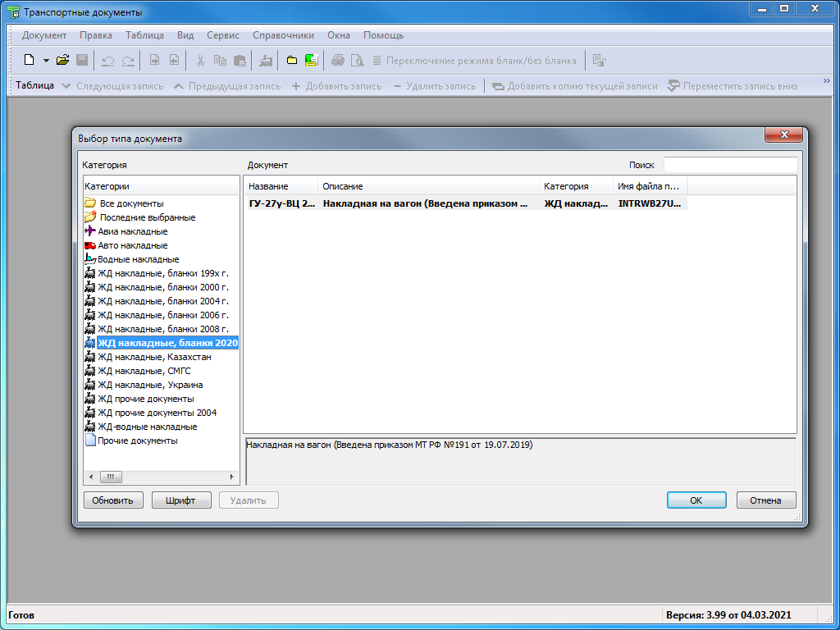Click the folder icon beside Все документы
The image size is (840, 630).
90,203
